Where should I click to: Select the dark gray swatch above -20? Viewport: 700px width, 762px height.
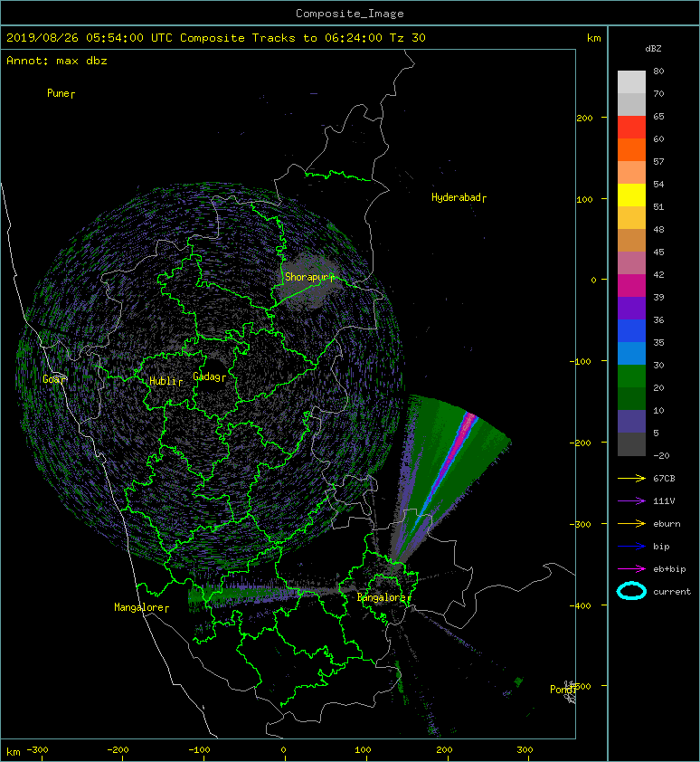(631, 443)
